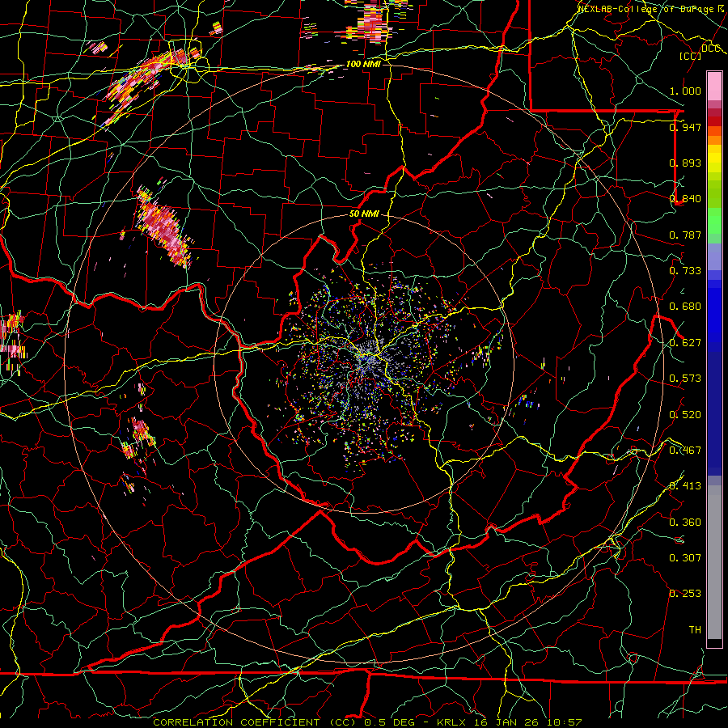Pick the bright green color bar segment
The image size is (728, 728).
click(x=714, y=221)
